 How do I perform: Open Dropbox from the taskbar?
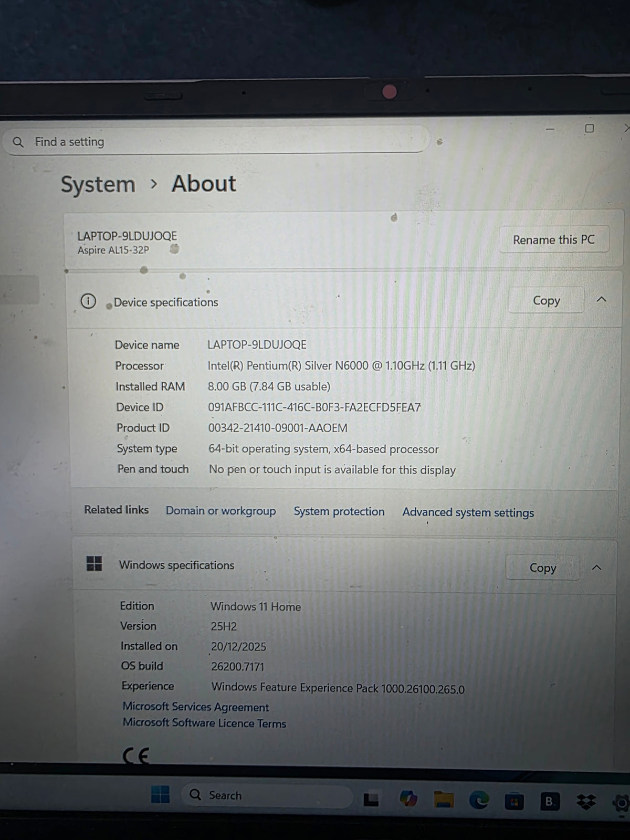586,802
